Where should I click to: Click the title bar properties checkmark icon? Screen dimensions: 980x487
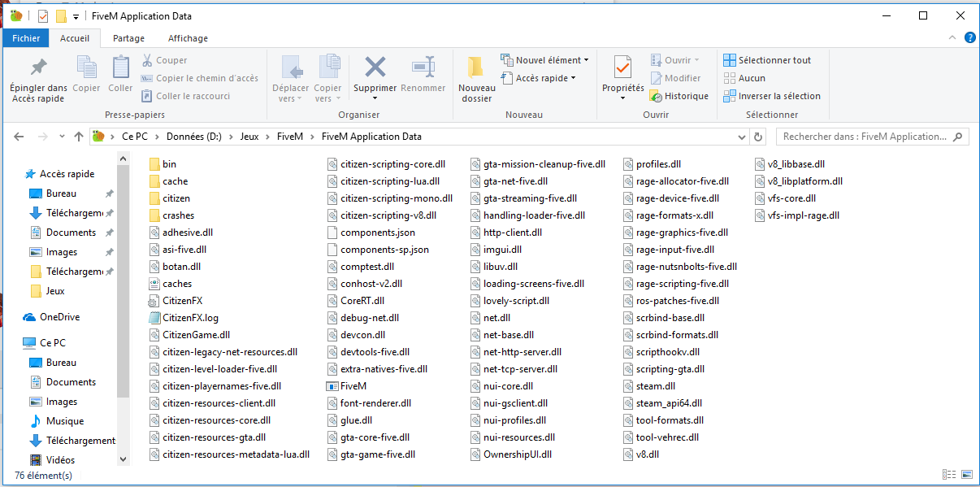click(x=43, y=16)
